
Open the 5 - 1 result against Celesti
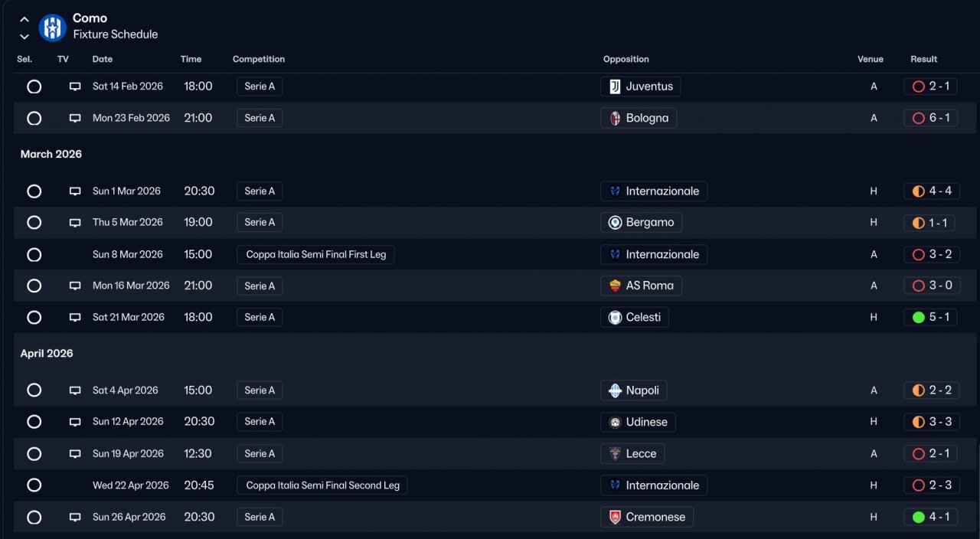[x=940, y=317]
